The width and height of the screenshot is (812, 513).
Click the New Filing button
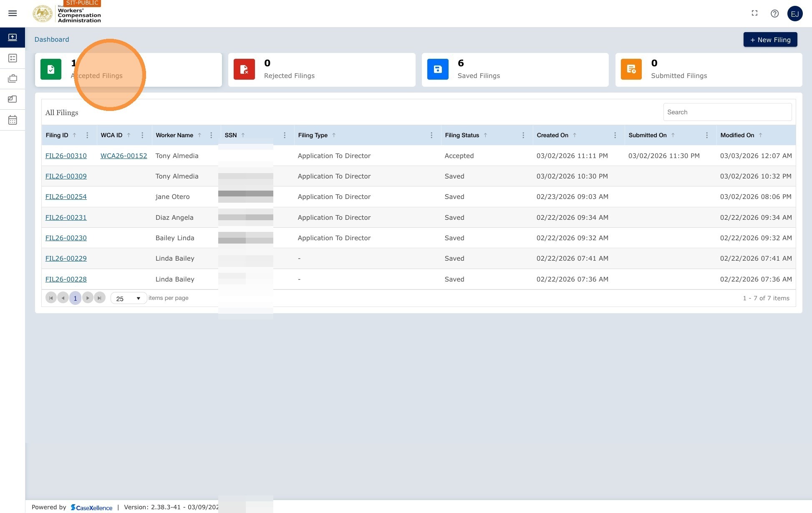click(x=770, y=40)
